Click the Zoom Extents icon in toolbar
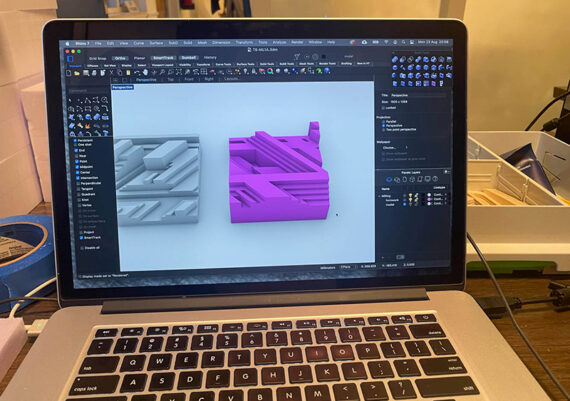 point(179,72)
